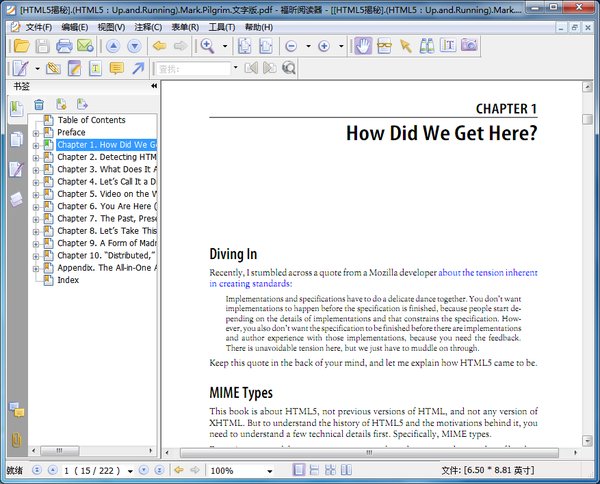The width and height of the screenshot is (600, 484).
Task: Click the bookmarks panel horizontal scrollbar thumb
Action: (59, 451)
